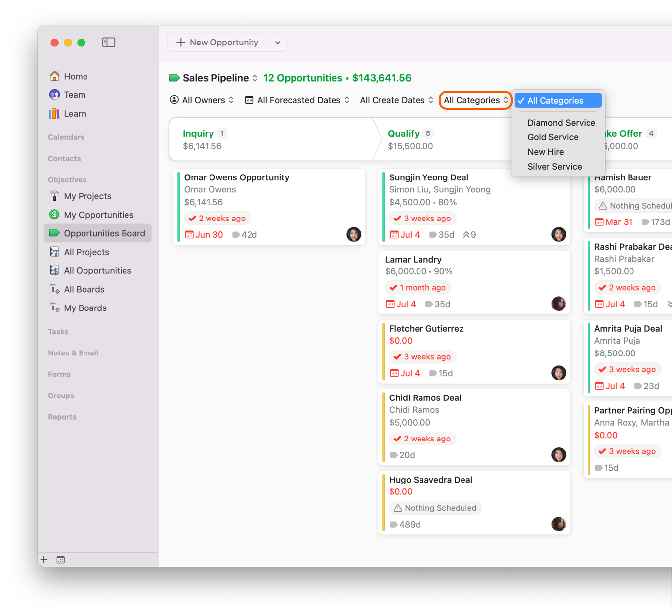Open the Learn section

[75, 113]
